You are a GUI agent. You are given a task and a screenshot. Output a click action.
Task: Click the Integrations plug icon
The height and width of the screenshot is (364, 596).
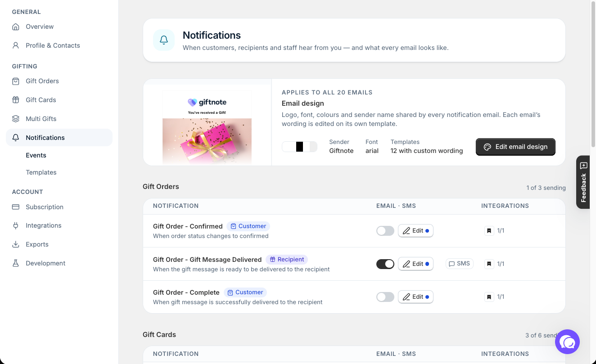tap(16, 225)
